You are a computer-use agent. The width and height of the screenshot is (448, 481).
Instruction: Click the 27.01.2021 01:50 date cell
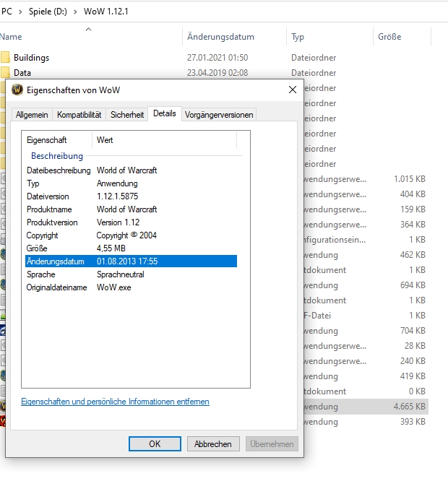(217, 58)
